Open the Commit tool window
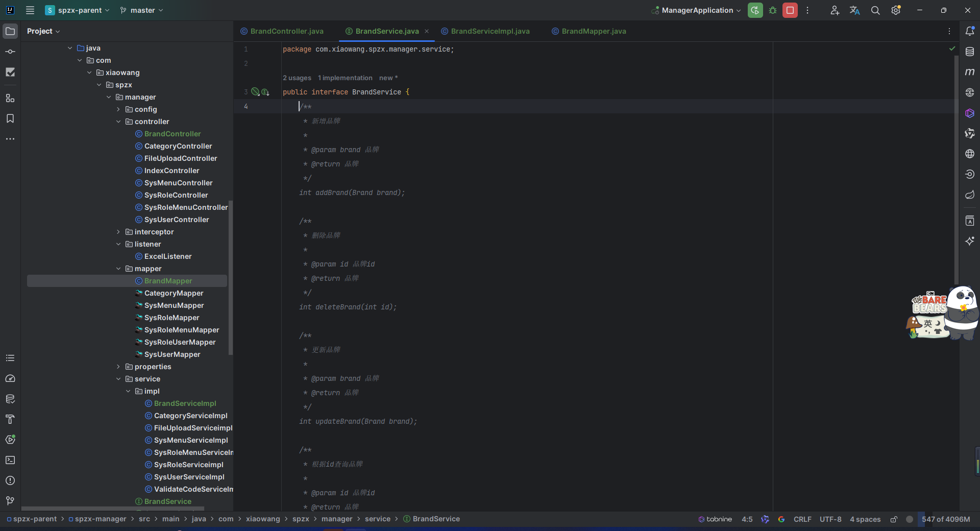The height and width of the screenshot is (531, 980). tap(10, 52)
